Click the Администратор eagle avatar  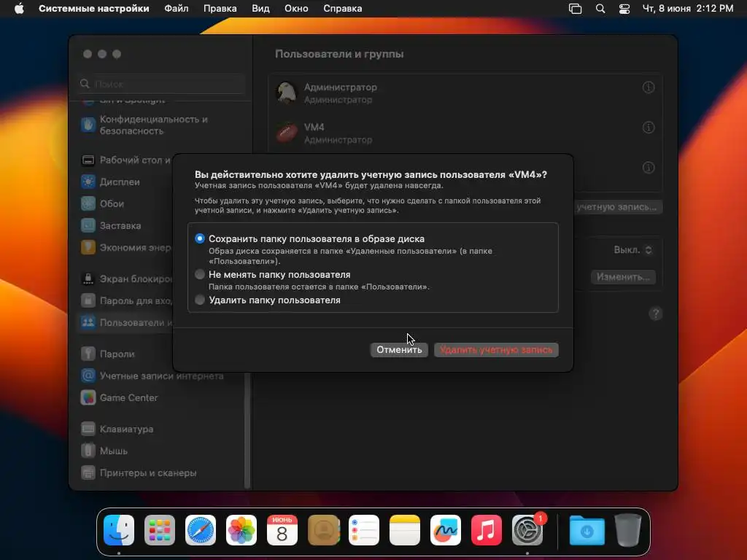point(286,93)
